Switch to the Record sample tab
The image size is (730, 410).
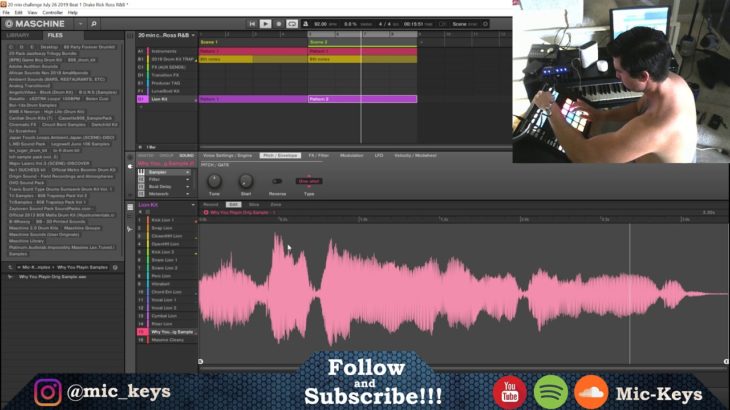210,204
